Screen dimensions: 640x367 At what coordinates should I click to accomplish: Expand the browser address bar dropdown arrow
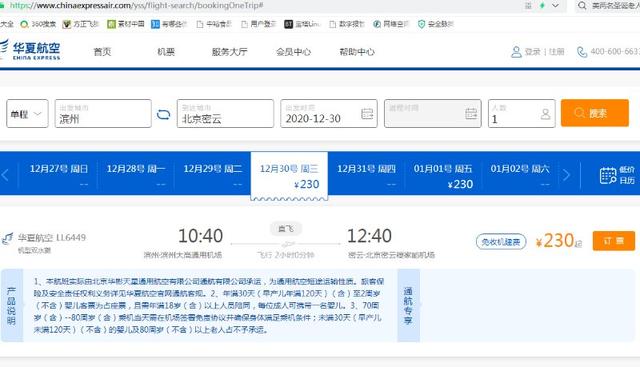(555, 6)
